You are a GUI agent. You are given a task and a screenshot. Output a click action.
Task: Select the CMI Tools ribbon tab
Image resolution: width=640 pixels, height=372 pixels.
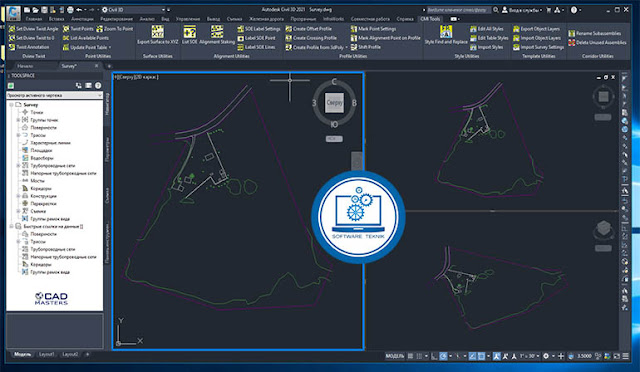(430, 19)
